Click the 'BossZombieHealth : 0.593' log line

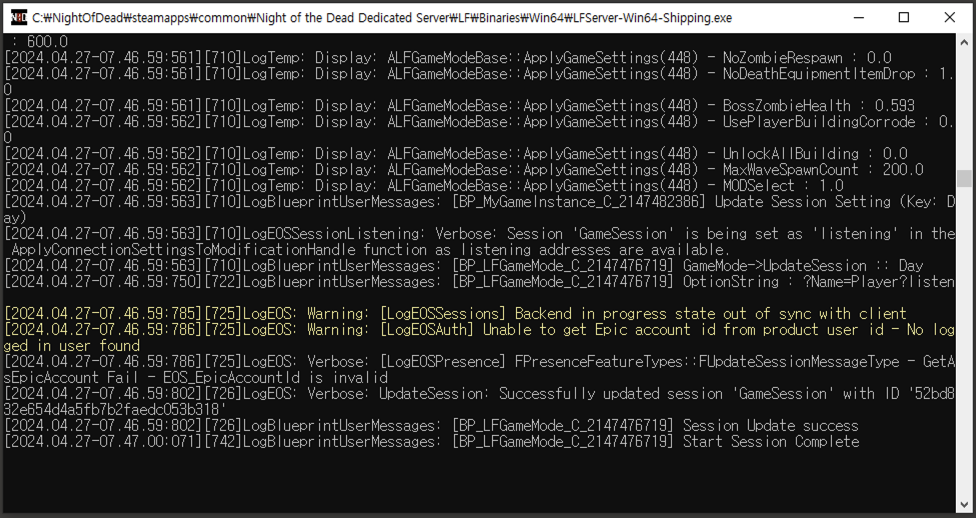(x=459, y=106)
